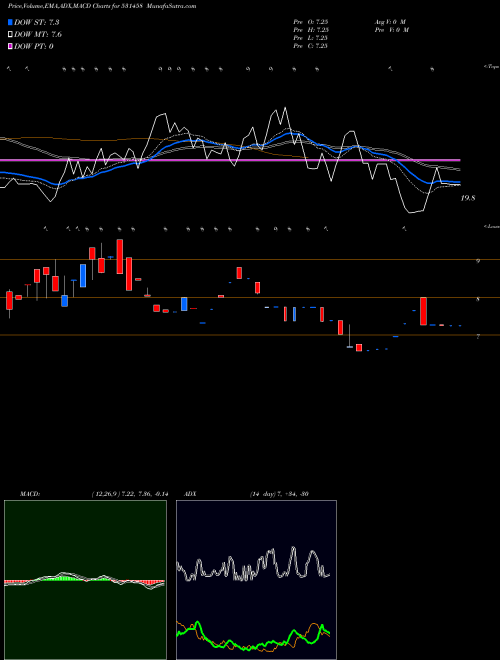Click the magenta horizontal PT line
The width and height of the screenshot is (500, 660).
pyautogui.click(x=230, y=160)
